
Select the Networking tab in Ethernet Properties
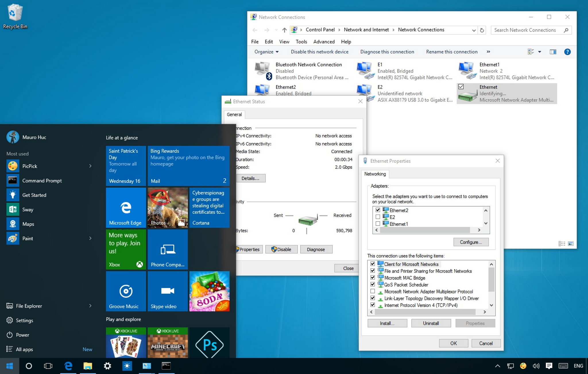tap(376, 174)
